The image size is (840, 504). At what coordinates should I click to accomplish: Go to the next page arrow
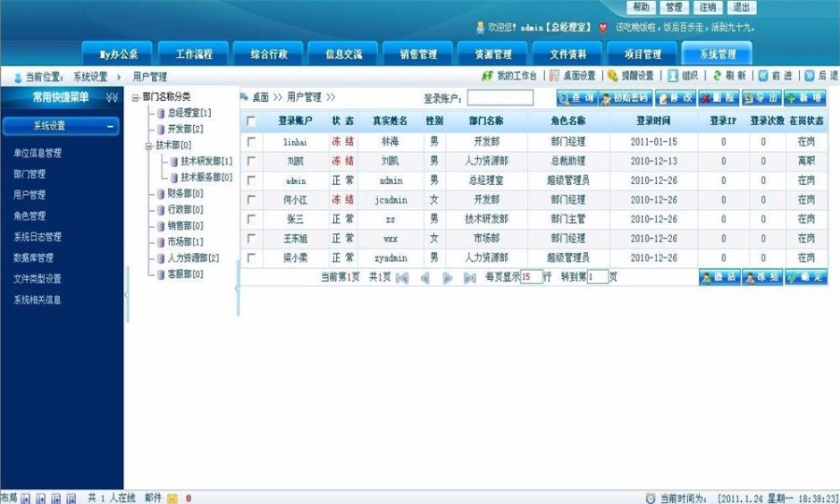(447, 277)
